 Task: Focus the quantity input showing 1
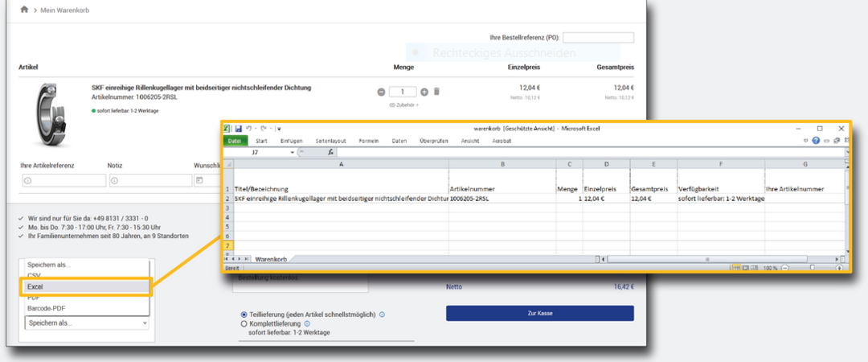click(x=403, y=92)
